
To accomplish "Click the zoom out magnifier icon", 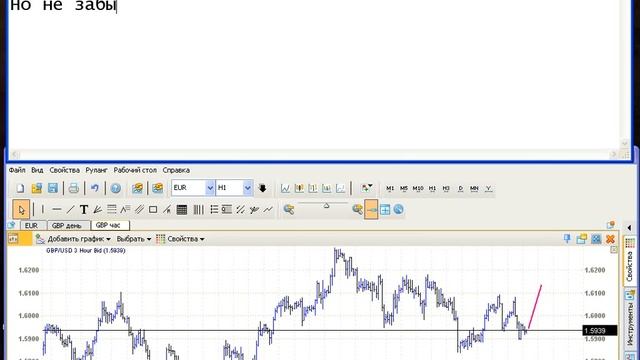I will [x=289, y=210].
